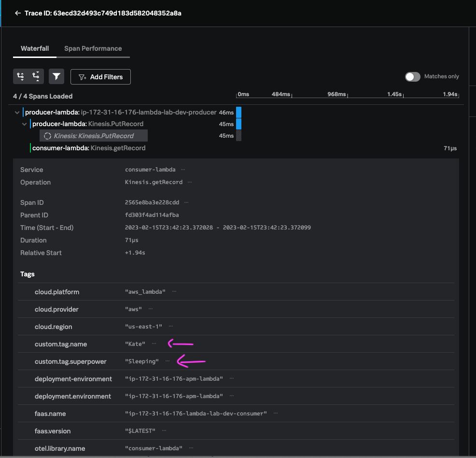Screen dimensions: 476x458
Task: Toggle the Matches only switch
Action: 413,76
